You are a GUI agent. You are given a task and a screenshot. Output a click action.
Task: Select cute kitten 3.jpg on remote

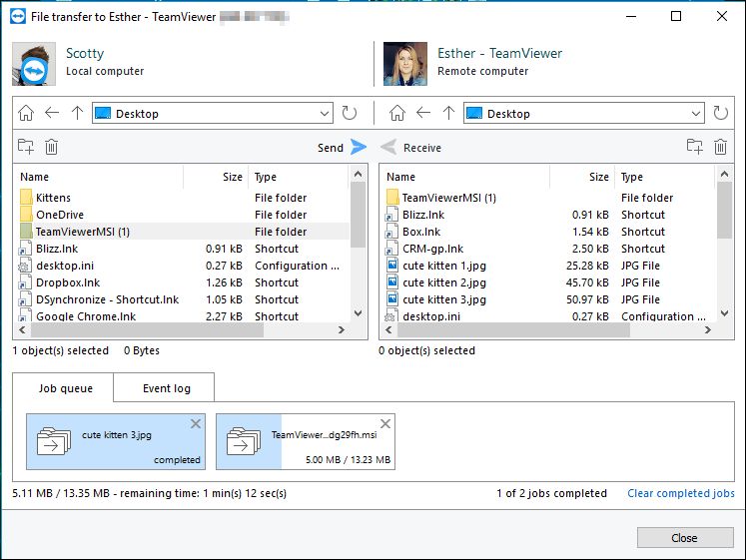point(549,299)
